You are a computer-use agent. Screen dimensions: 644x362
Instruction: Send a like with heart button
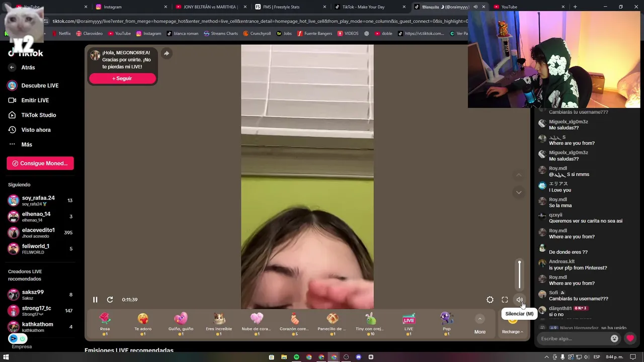[x=630, y=339]
